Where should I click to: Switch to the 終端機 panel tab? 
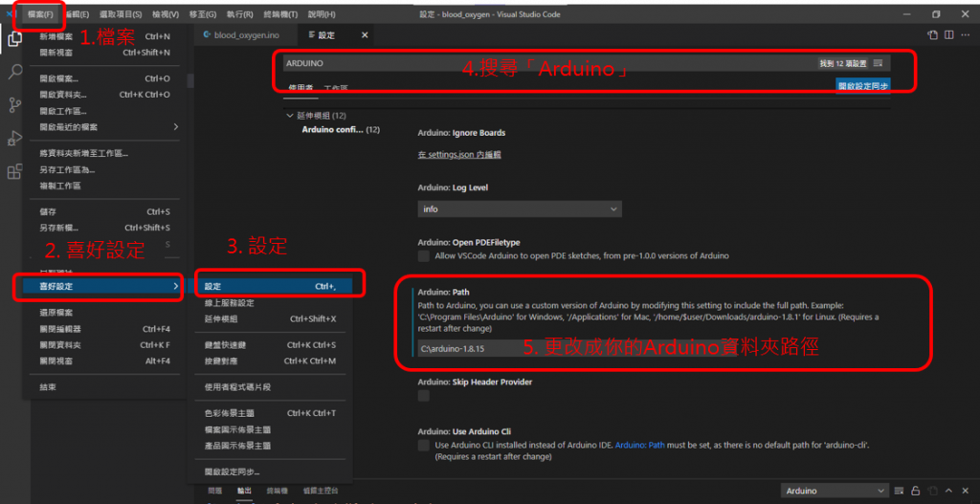[x=277, y=491]
